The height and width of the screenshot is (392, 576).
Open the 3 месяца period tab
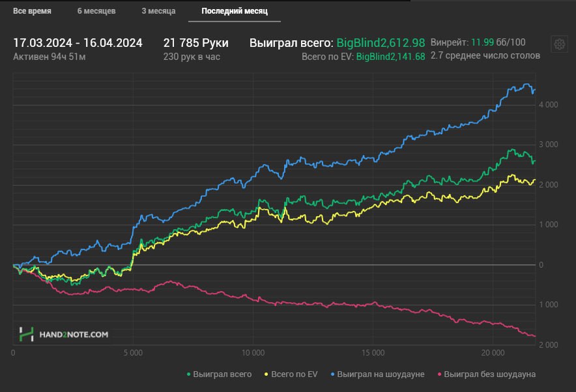coord(158,11)
